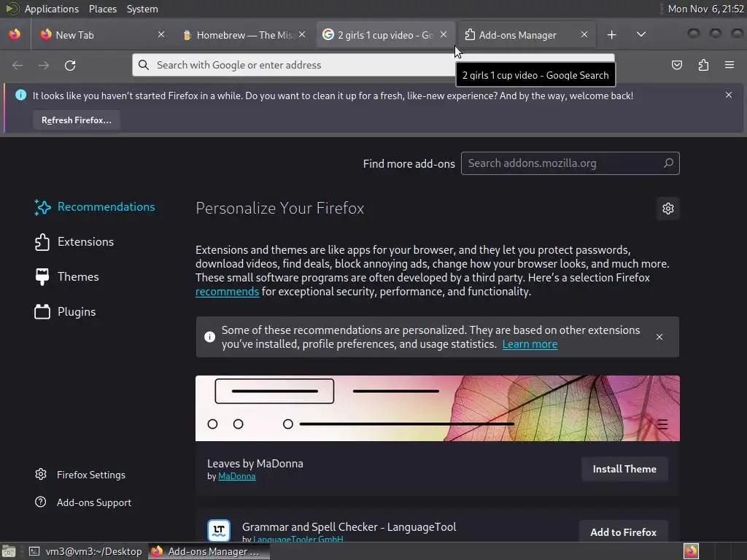Open the Extensions toolbar puzzle icon
This screenshot has height=560, width=747.
click(x=703, y=65)
